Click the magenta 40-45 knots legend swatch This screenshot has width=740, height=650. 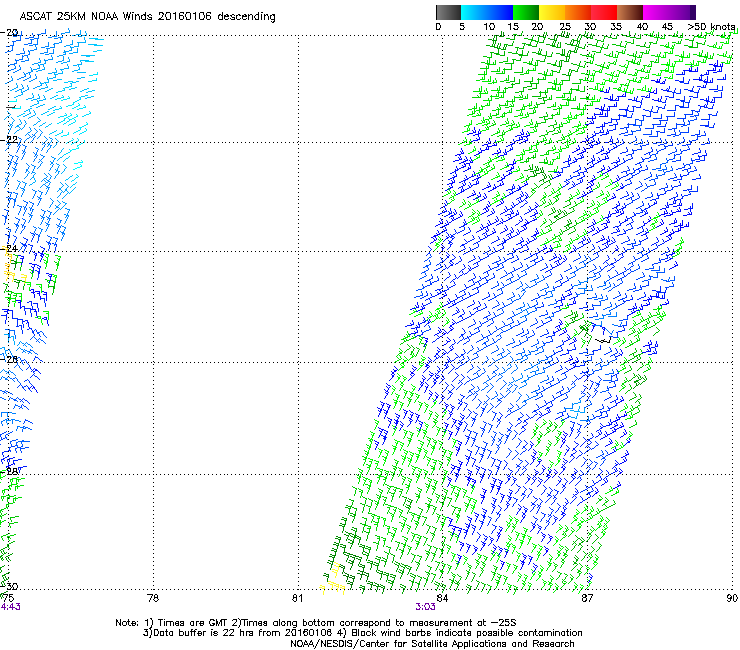(x=656, y=12)
